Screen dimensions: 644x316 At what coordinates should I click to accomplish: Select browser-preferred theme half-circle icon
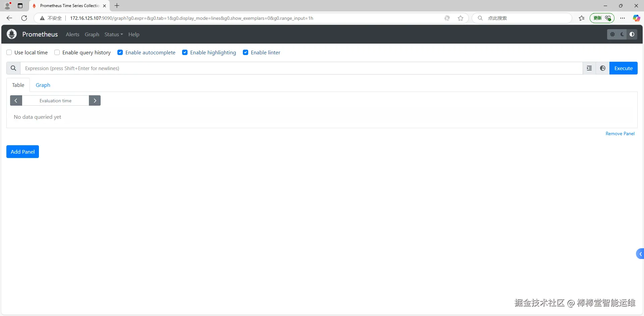coord(632,34)
